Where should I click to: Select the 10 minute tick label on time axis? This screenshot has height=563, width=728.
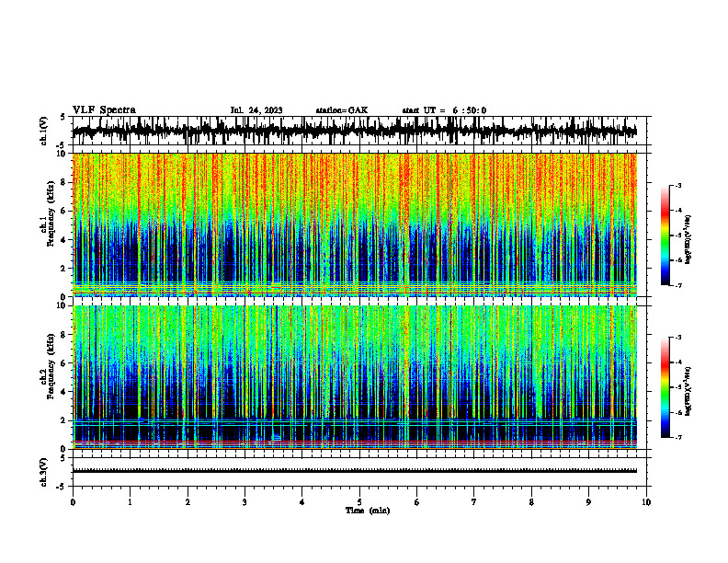pyautogui.click(x=646, y=502)
